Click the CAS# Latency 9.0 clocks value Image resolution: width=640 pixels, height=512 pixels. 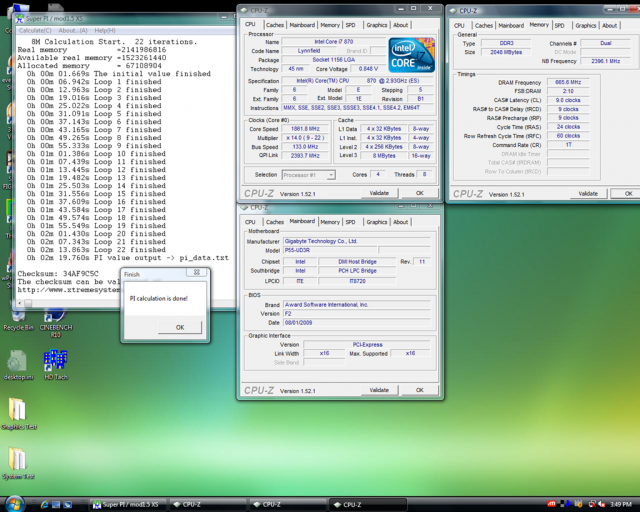tap(568, 100)
